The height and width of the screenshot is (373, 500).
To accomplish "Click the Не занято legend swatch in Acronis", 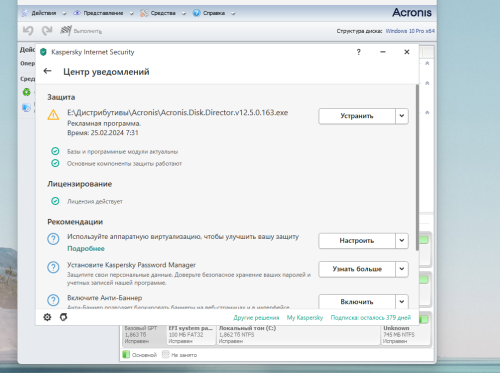I will (x=165, y=354).
